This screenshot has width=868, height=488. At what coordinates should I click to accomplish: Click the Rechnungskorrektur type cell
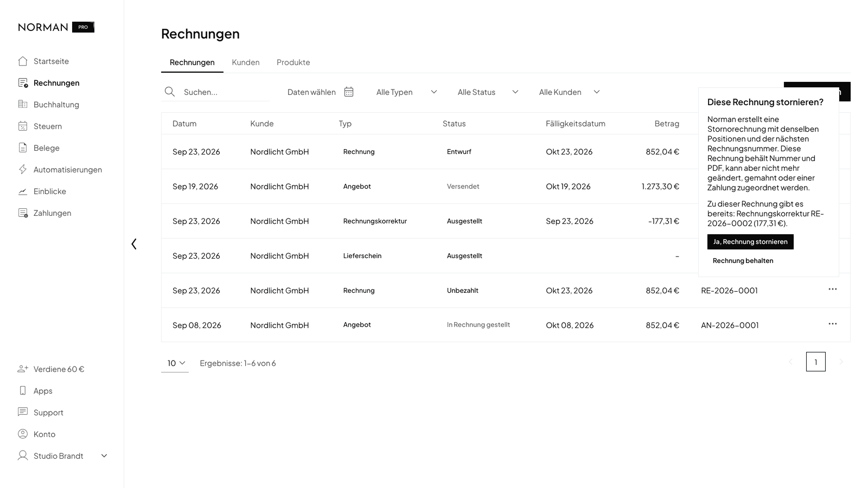(x=375, y=221)
